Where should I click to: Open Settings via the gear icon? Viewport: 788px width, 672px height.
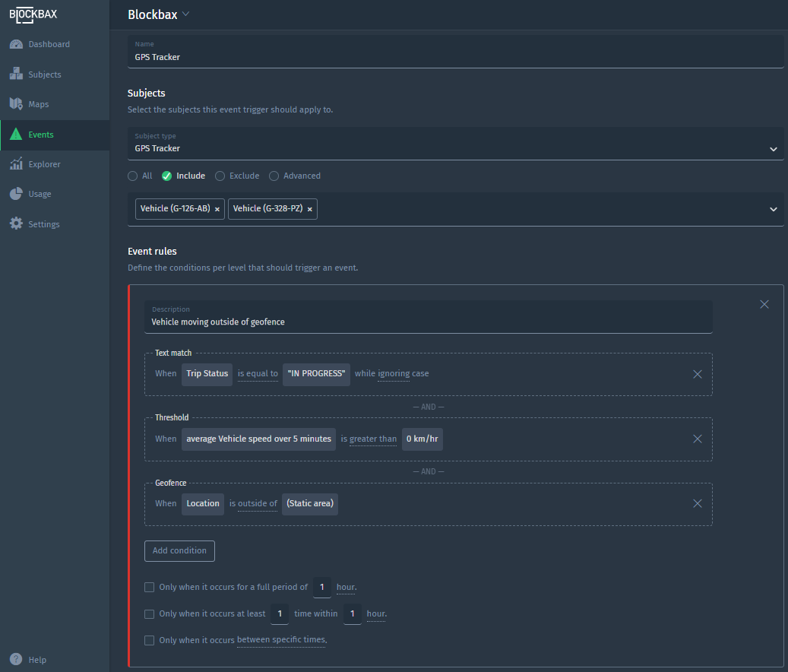click(x=16, y=224)
